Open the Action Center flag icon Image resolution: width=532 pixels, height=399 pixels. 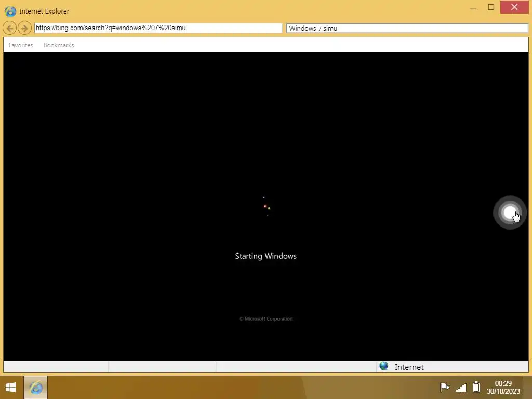click(445, 387)
